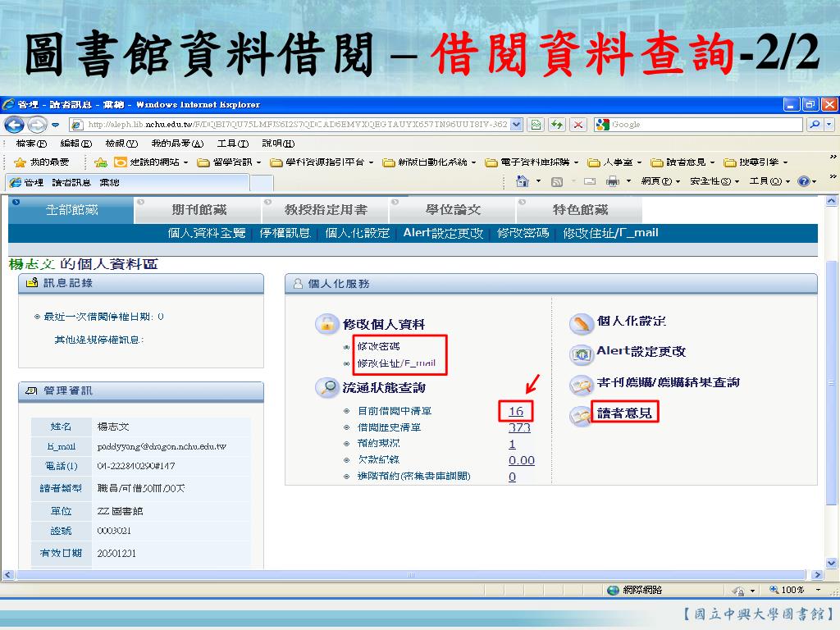Click the Refresh page icon

[557, 125]
